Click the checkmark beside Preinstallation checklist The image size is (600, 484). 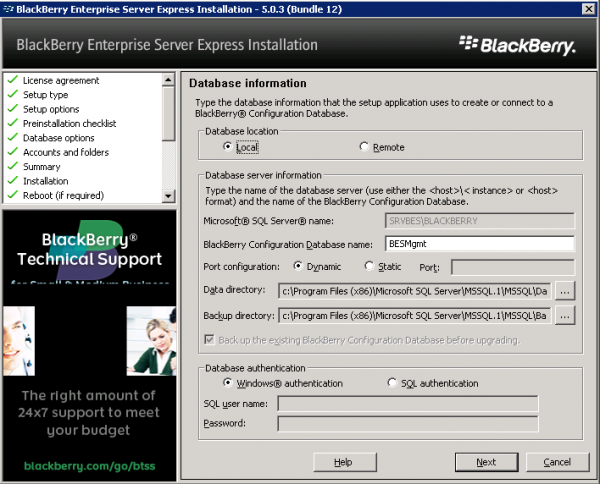pos(13,122)
